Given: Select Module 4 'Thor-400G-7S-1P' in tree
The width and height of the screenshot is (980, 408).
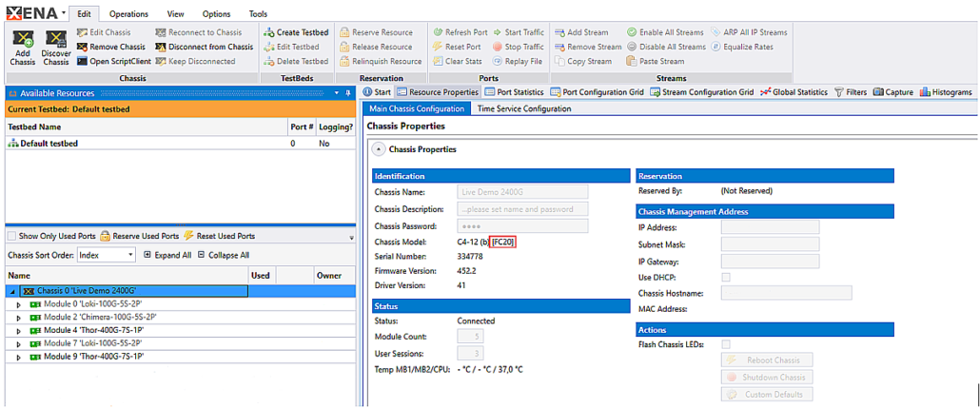Looking at the screenshot, I should pyautogui.click(x=93, y=330).
